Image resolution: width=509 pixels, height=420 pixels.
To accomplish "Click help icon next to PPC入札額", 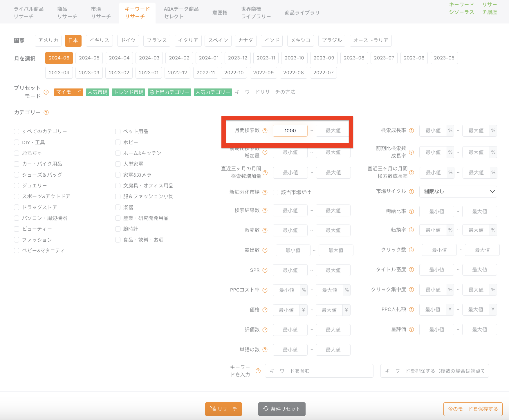I will click(x=411, y=310).
